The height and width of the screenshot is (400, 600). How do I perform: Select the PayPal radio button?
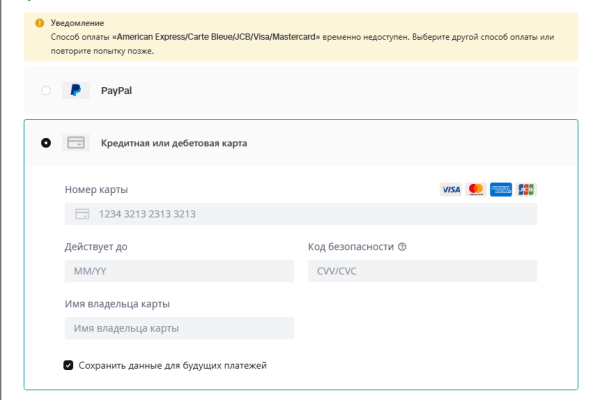(x=46, y=91)
